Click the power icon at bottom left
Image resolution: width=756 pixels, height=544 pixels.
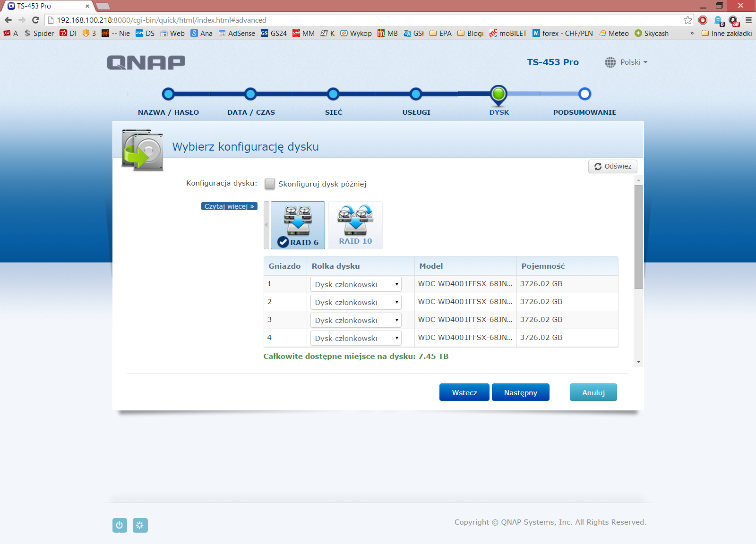tap(120, 525)
